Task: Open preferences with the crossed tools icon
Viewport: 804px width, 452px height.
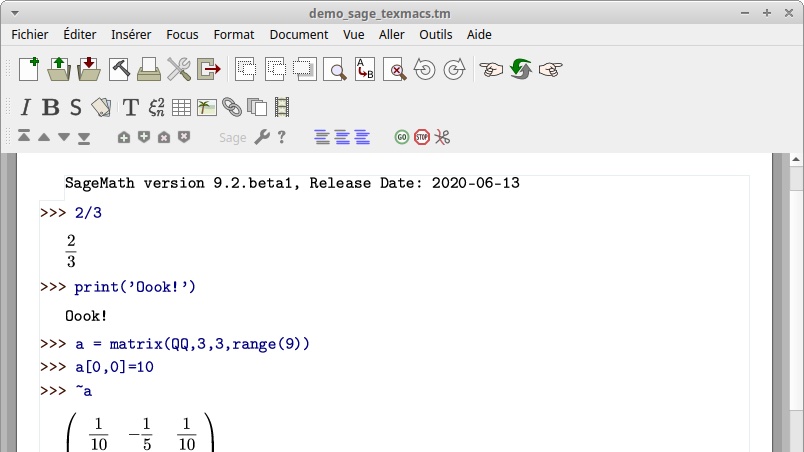Action: (x=178, y=69)
